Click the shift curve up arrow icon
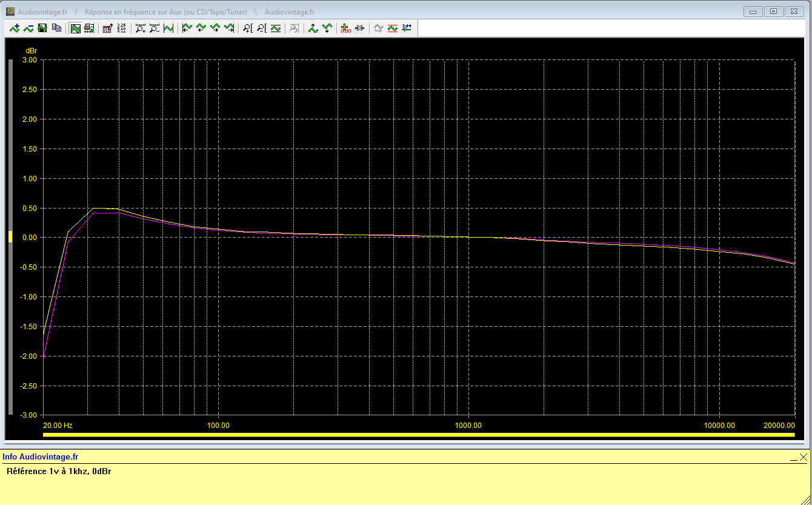This screenshot has height=505, width=812. point(313,28)
